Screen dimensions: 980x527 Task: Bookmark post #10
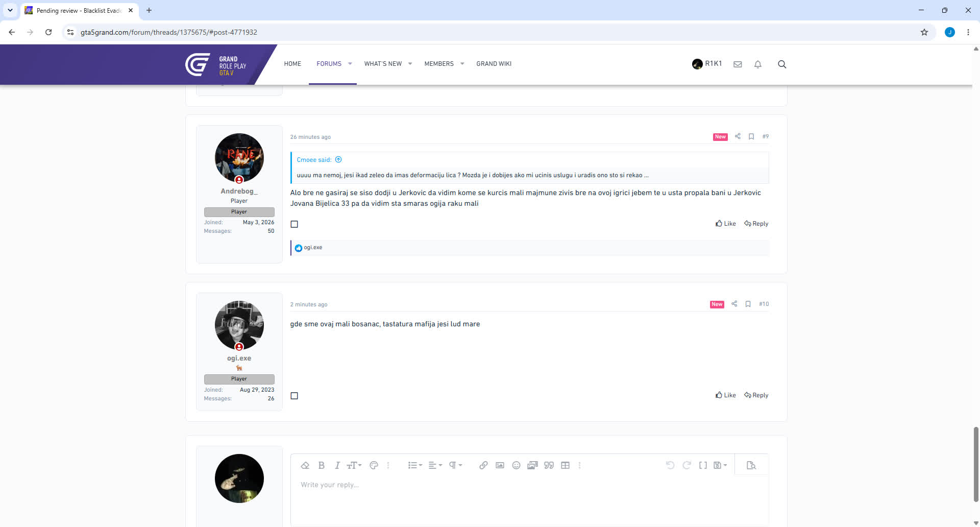748,304
